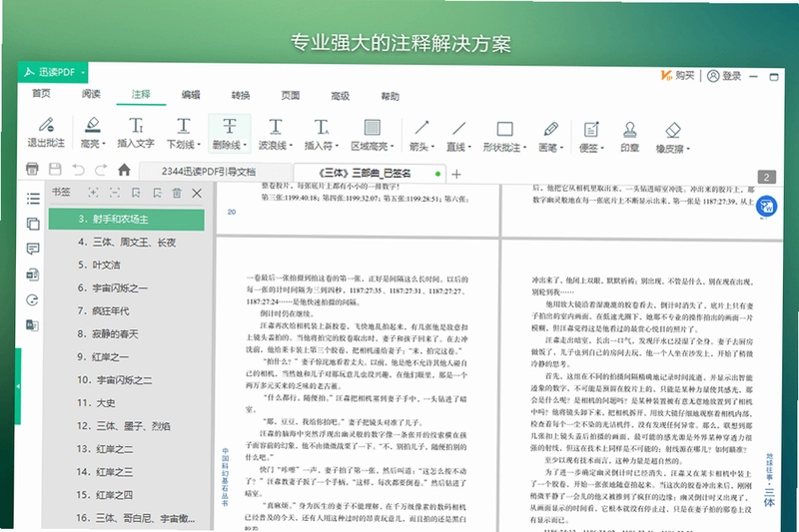
Task: Click the collapse all bookmarks icon
Action: [x=115, y=193]
